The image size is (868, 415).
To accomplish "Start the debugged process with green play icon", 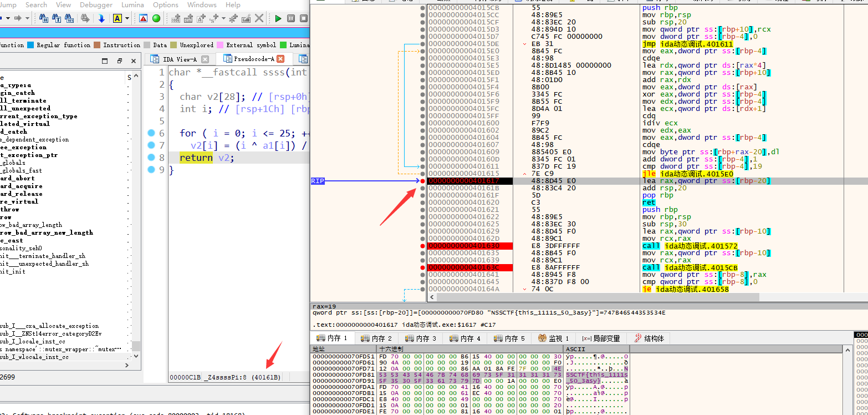I will coord(278,18).
